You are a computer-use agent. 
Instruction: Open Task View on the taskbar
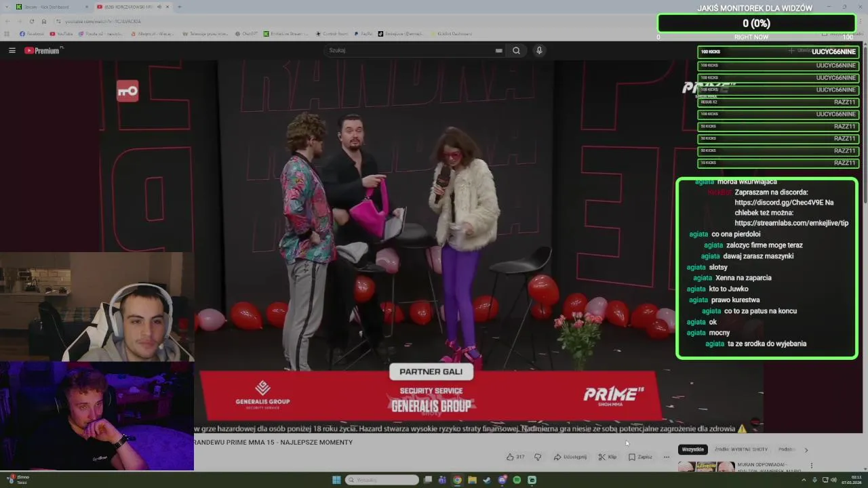point(428,480)
